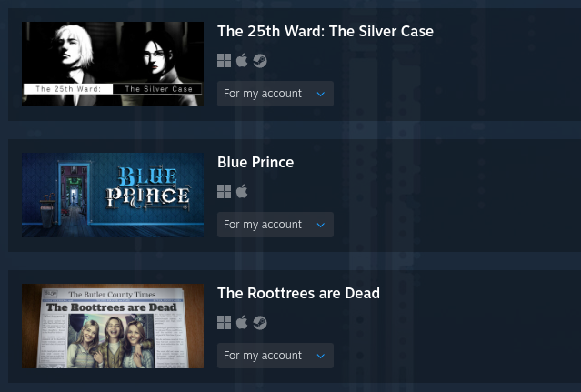Expand the chevron arrow in the Blue Prince dropdown
This screenshot has height=392, width=581.
tap(321, 225)
